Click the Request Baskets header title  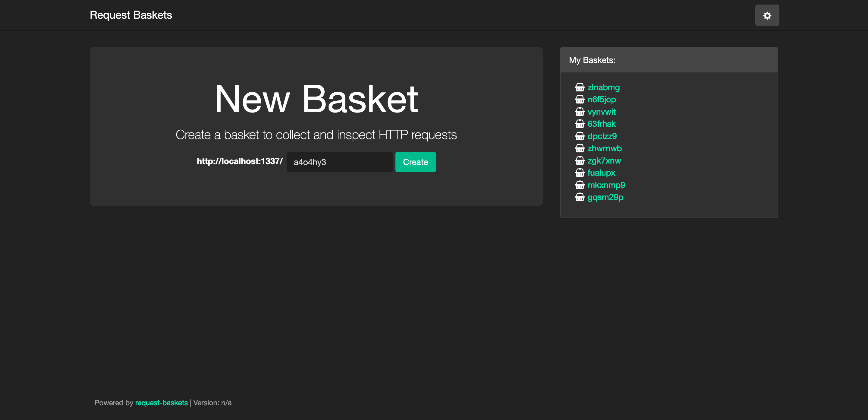(131, 15)
